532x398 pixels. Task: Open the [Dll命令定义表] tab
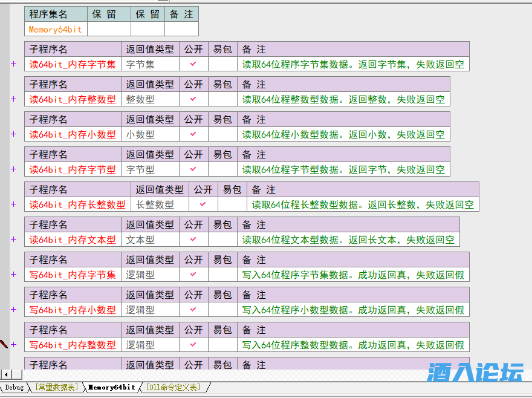(175, 387)
